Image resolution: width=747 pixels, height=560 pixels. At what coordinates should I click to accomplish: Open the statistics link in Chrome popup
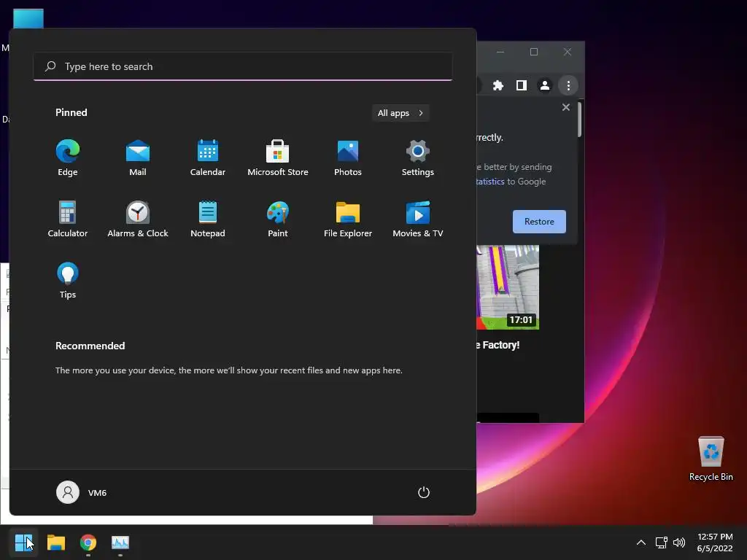(x=490, y=182)
